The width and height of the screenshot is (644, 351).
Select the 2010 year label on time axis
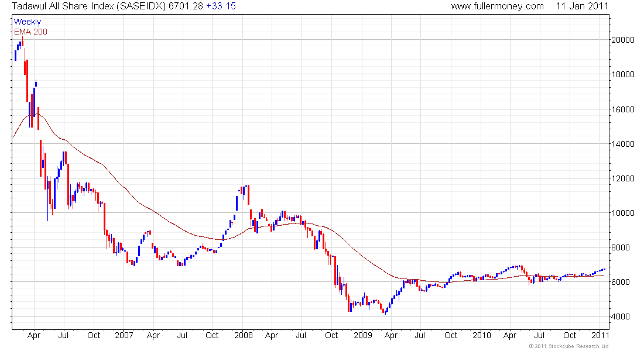coord(481,335)
